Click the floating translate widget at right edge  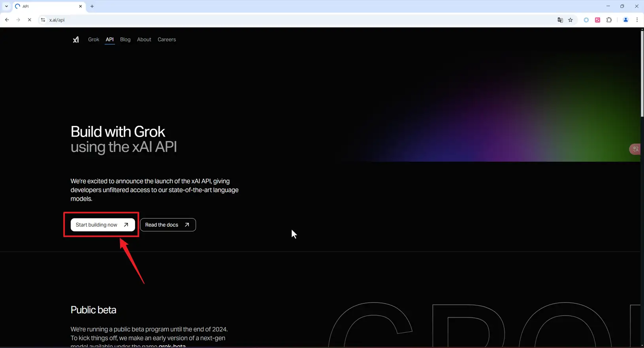(635, 149)
